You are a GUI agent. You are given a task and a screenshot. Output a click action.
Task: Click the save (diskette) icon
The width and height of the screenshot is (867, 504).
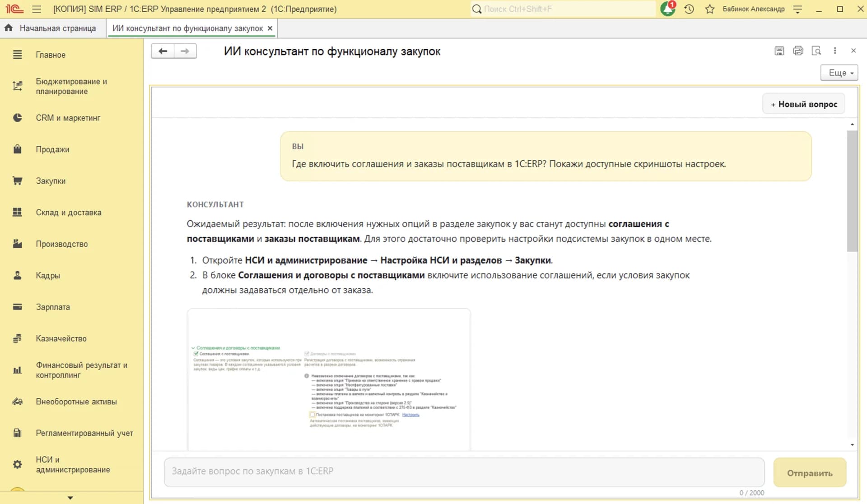click(779, 51)
